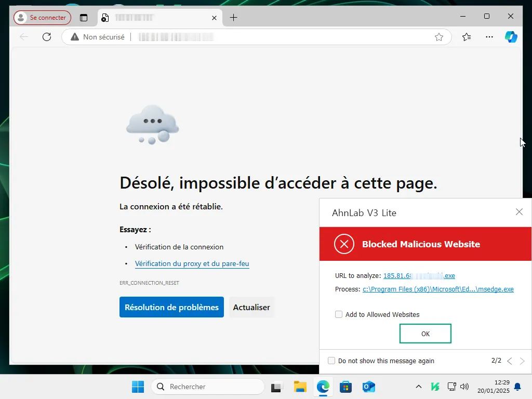This screenshot has height=399, width=532.
Task: Open the Favorites list icon
Action: (x=467, y=37)
